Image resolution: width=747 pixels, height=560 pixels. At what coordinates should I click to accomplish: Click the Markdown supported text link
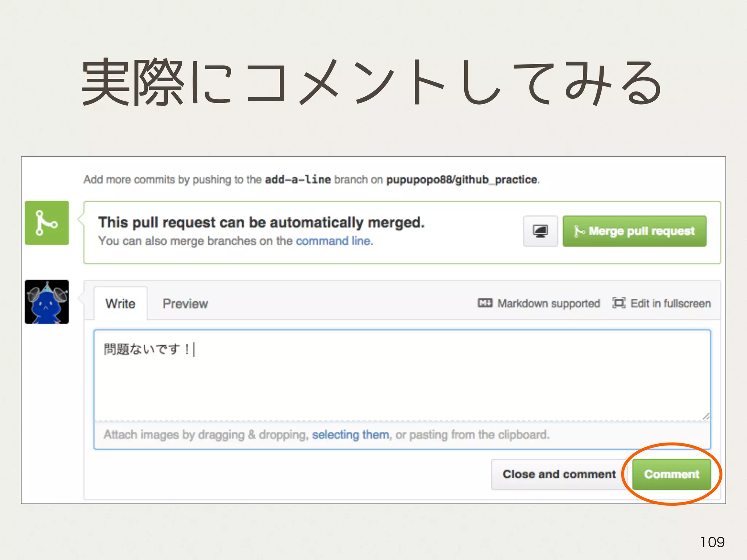pos(549,303)
